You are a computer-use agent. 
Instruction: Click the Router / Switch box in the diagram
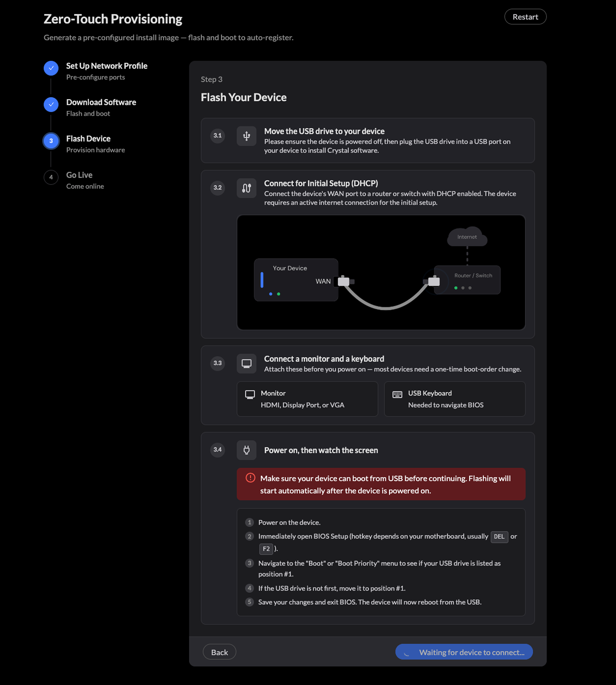point(467,280)
